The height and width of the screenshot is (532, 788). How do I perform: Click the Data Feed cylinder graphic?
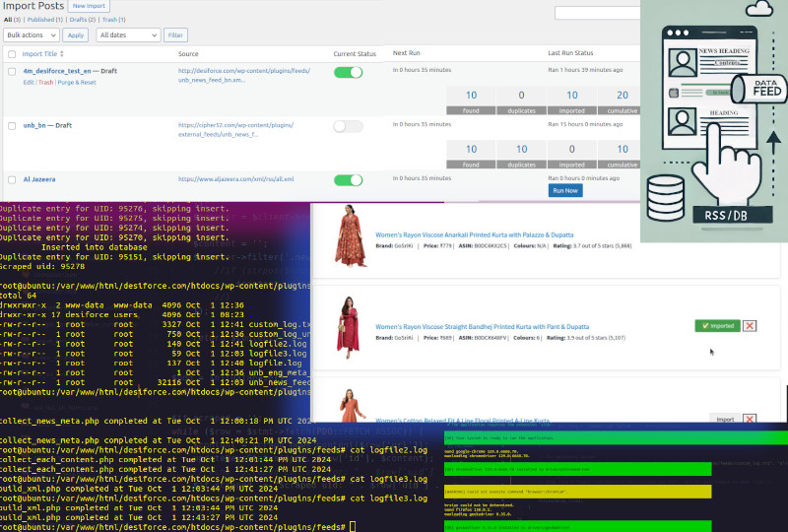point(757,91)
